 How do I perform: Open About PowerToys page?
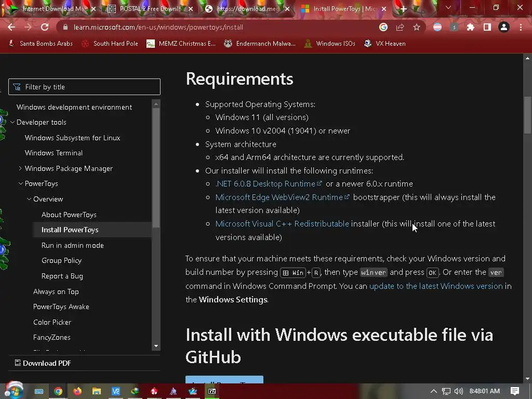pyautogui.click(x=69, y=215)
